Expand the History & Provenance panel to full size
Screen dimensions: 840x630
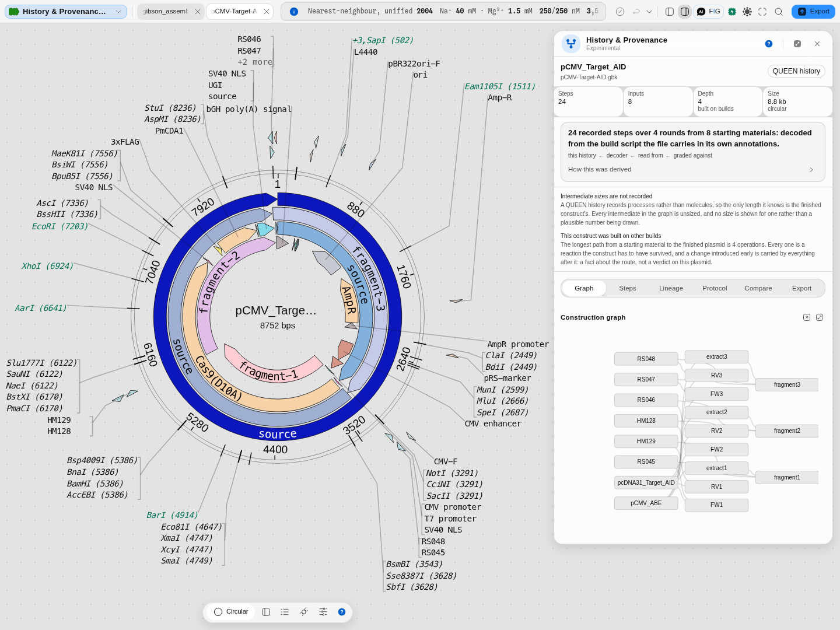point(797,44)
